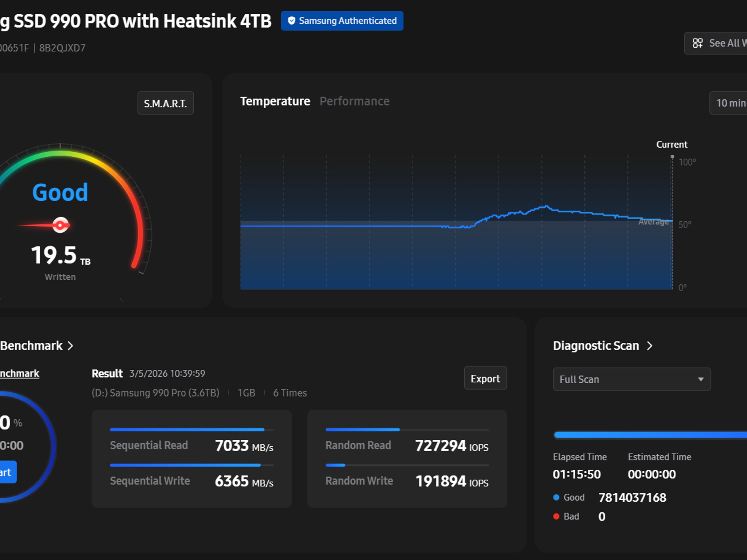Screen dimensions: 747x560
Task: Expand the Full Scan dropdown
Action: click(632, 379)
